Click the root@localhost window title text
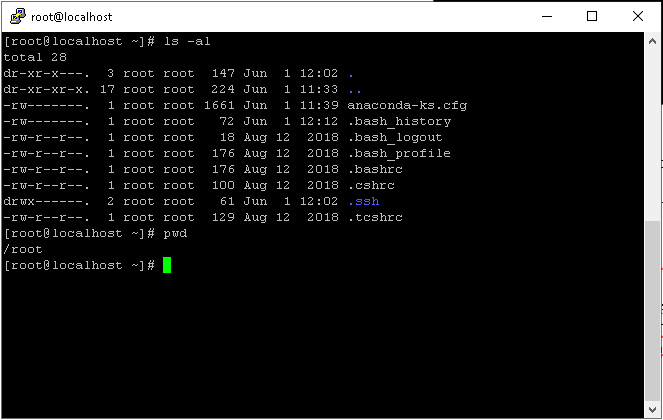The image size is (663, 420). tap(72, 17)
